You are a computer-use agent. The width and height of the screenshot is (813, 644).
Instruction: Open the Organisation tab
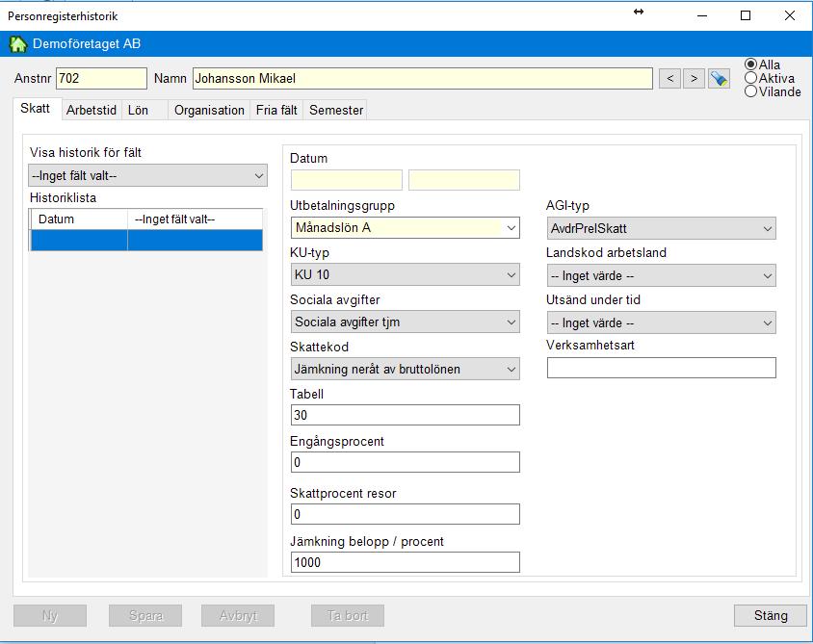coord(209,111)
